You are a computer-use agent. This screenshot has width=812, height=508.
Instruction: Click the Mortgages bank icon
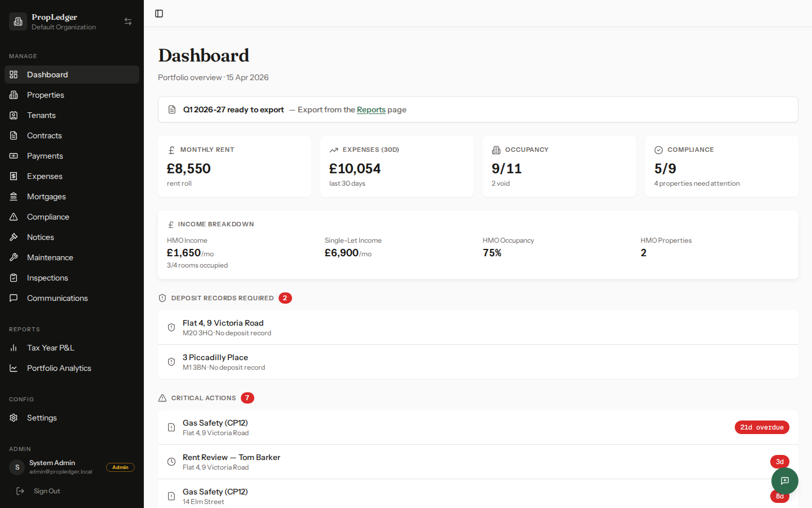click(x=14, y=196)
